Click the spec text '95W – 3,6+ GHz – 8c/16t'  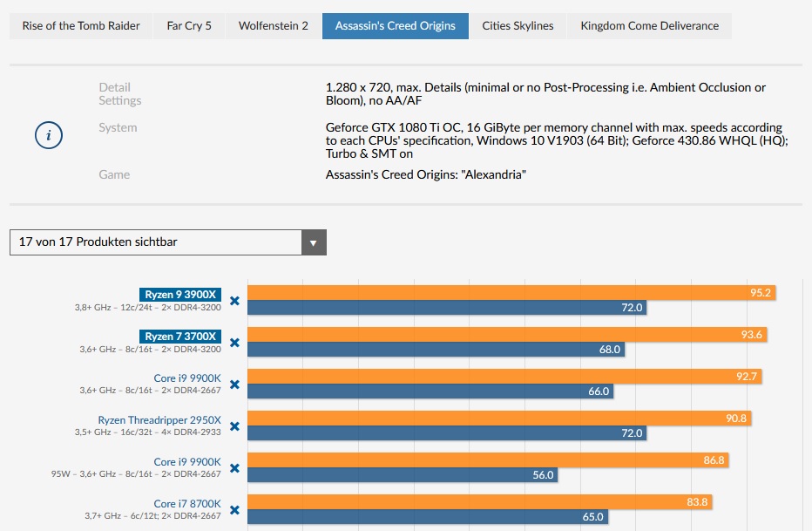point(101,474)
